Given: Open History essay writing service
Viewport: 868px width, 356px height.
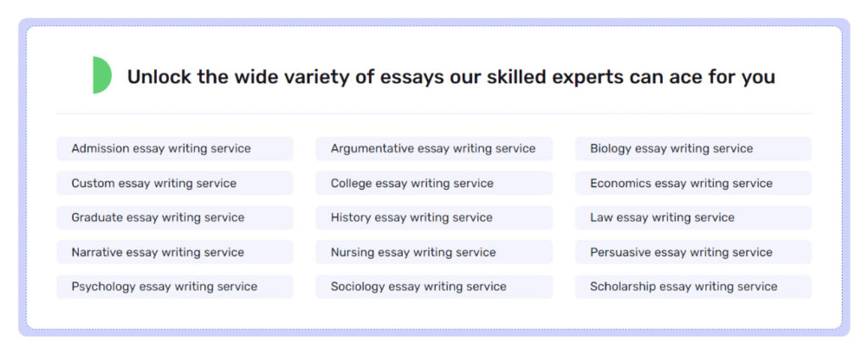Looking at the screenshot, I should pyautogui.click(x=434, y=218).
